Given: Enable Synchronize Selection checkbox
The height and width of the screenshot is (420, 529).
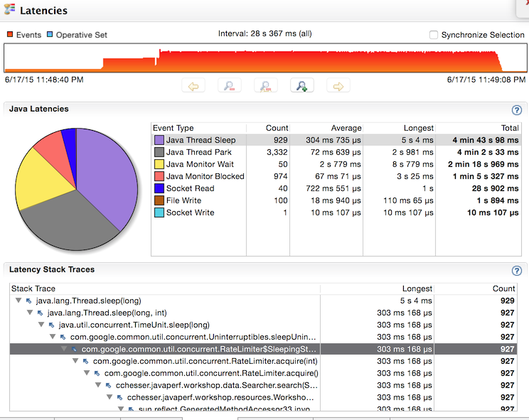Looking at the screenshot, I should [x=434, y=35].
